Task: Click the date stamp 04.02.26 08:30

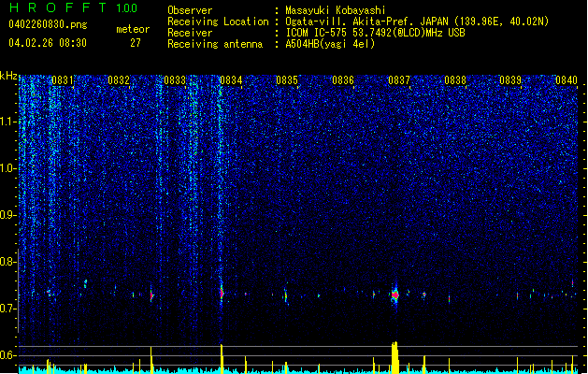Action: [x=48, y=43]
